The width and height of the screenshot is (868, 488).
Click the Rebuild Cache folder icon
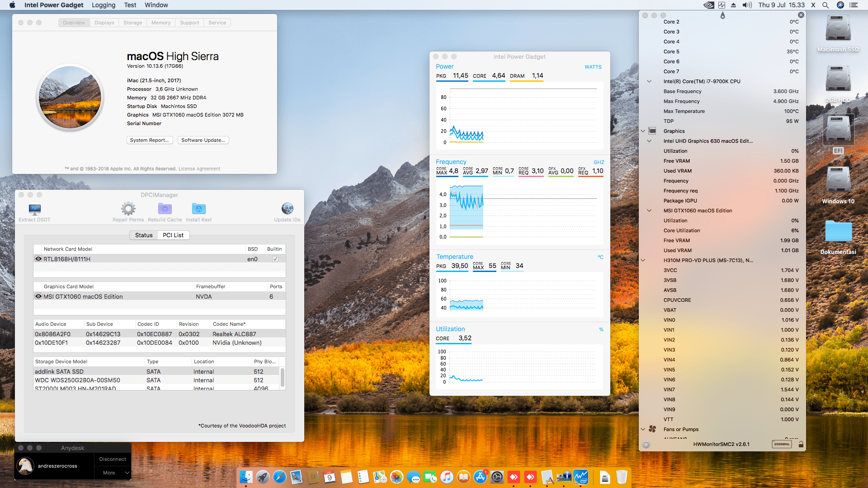(x=165, y=209)
